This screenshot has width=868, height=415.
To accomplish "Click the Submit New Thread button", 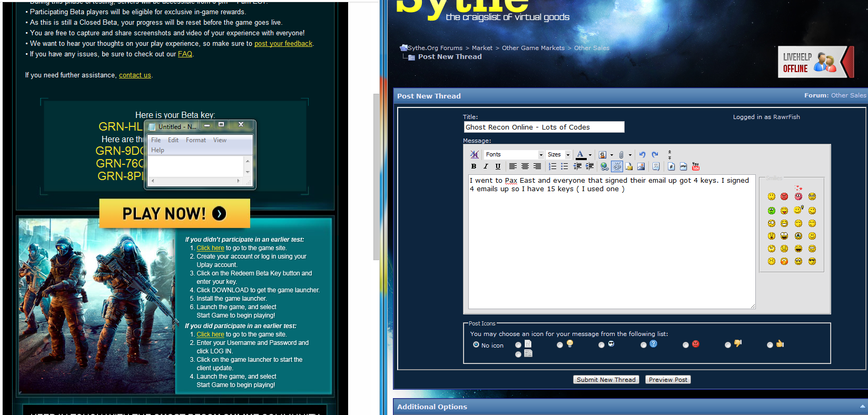I will (606, 380).
